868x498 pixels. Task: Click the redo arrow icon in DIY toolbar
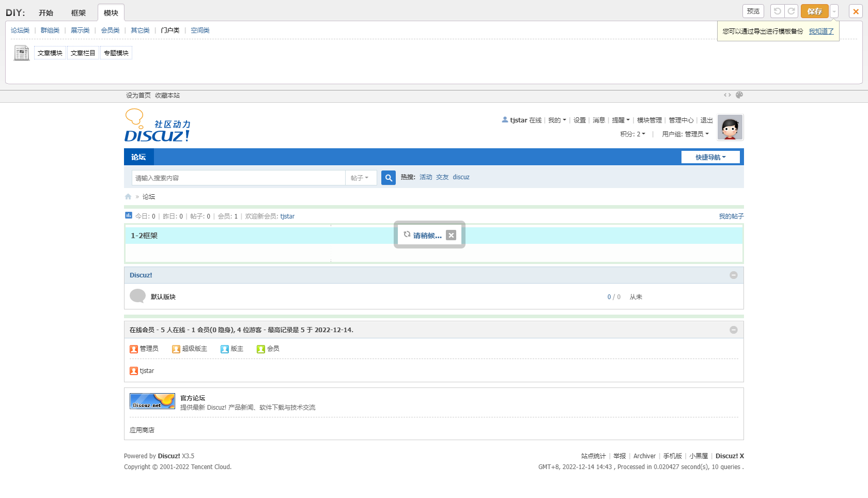coord(791,11)
